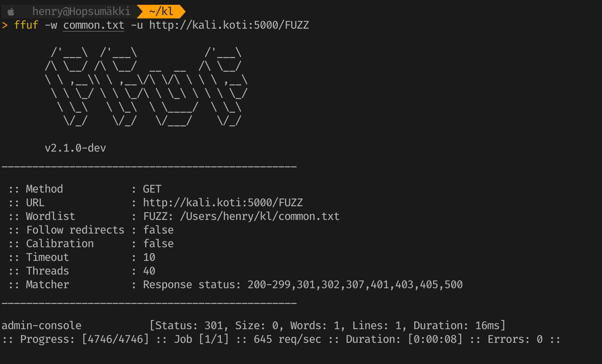Click the GET method value

pos(152,189)
